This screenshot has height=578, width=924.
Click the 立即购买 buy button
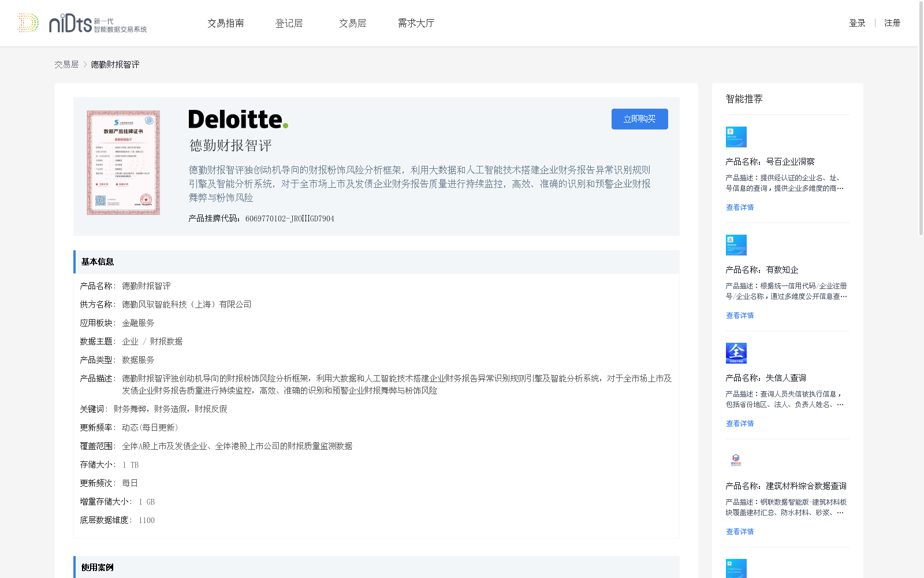click(640, 119)
